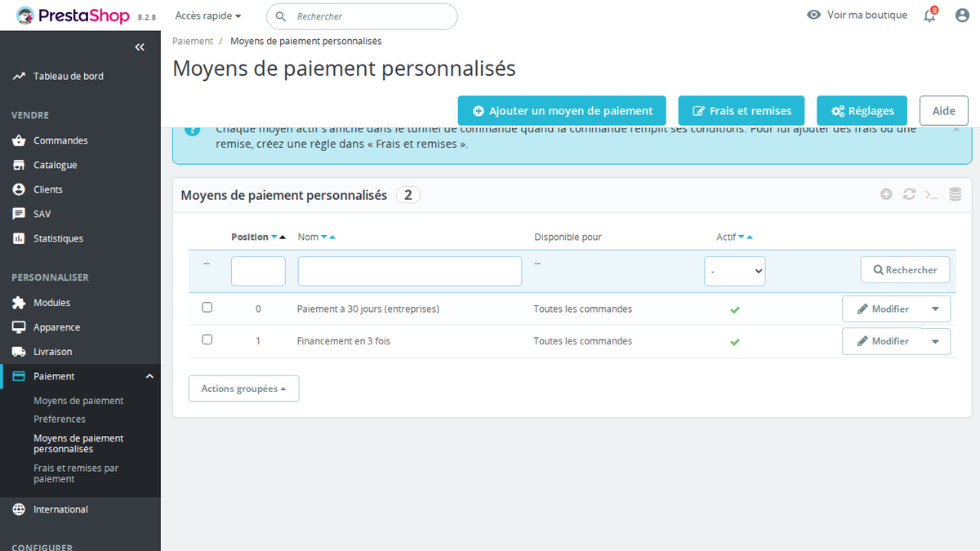This screenshot has width=980, height=551.
Task: Open the Accès rapide dropdown
Action: (x=208, y=16)
